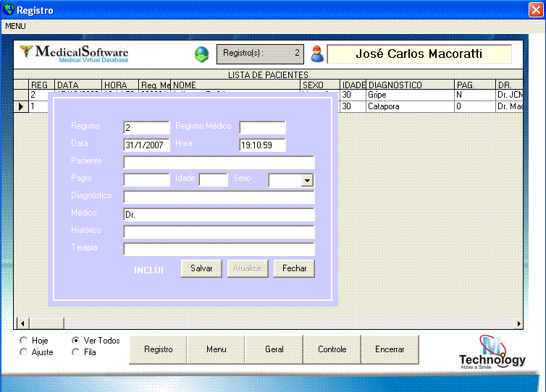Click the SEXO column header
Viewport: 546px width, 392px height.
[x=319, y=85]
